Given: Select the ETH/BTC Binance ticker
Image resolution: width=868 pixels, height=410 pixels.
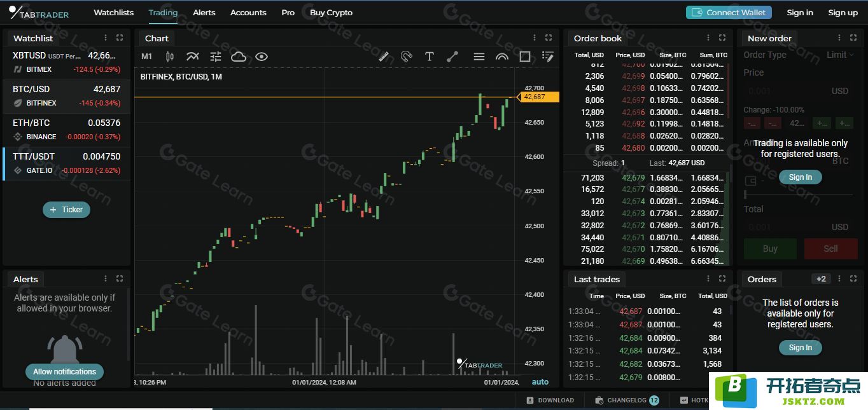Looking at the screenshot, I should [67, 129].
